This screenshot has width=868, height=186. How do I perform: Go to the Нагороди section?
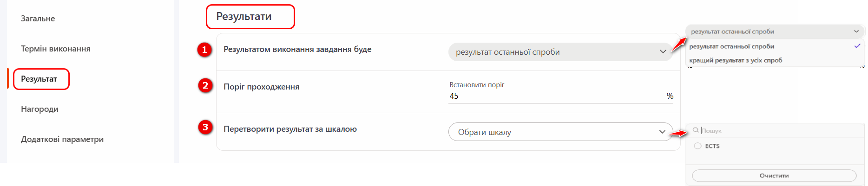pos(39,109)
